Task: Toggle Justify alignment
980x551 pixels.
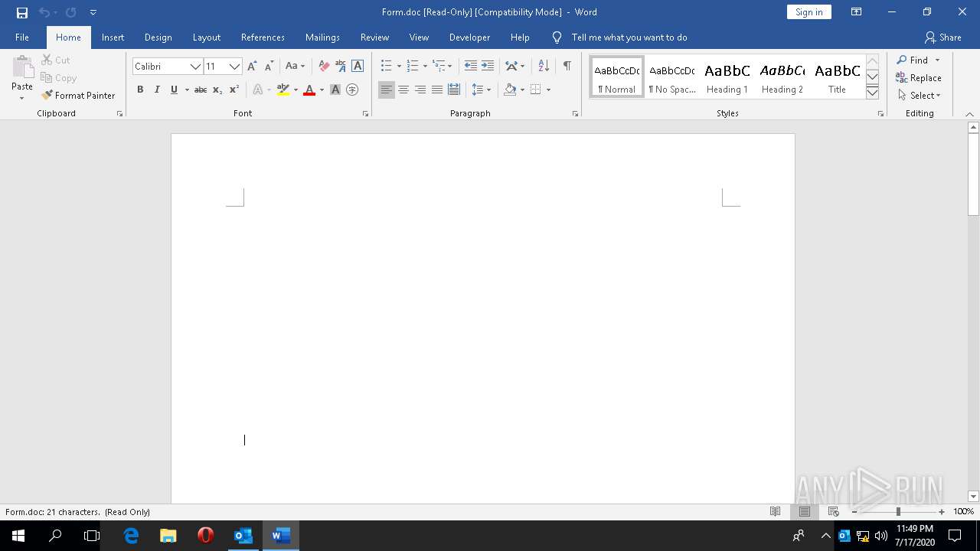Action: tap(437, 90)
